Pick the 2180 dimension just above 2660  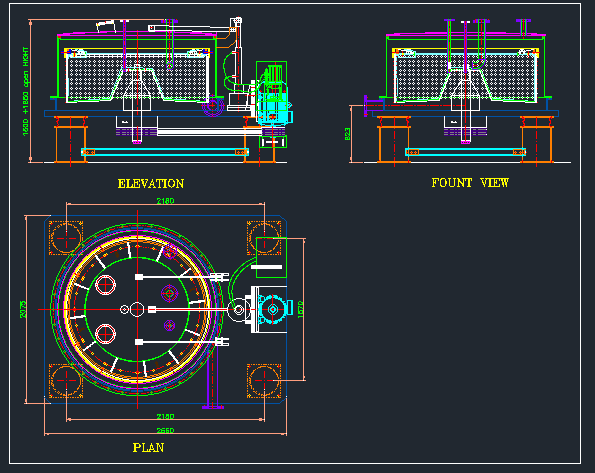pyautogui.click(x=165, y=416)
